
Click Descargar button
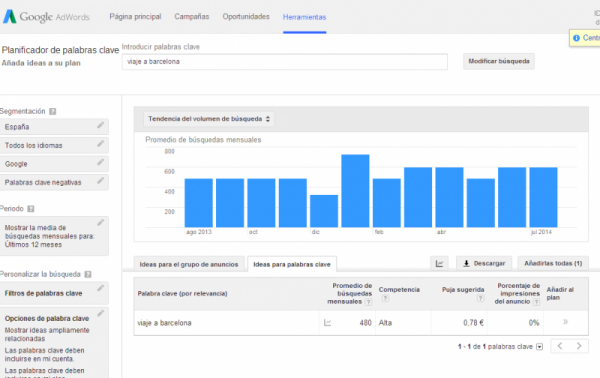[484, 263]
